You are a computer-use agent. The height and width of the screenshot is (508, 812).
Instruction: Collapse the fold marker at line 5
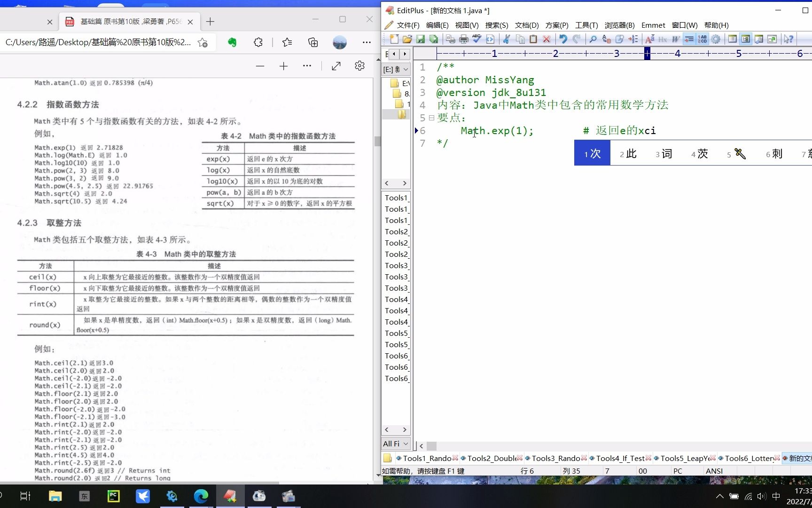(x=431, y=118)
